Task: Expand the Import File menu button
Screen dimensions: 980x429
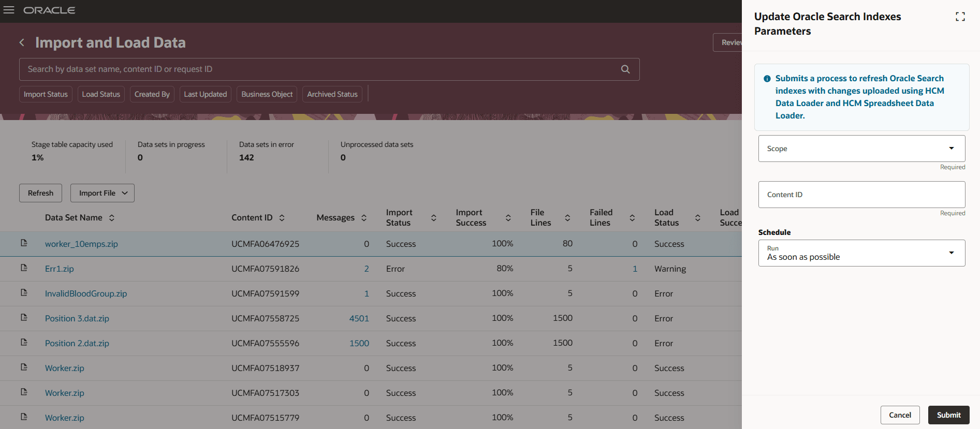Action: coord(103,193)
